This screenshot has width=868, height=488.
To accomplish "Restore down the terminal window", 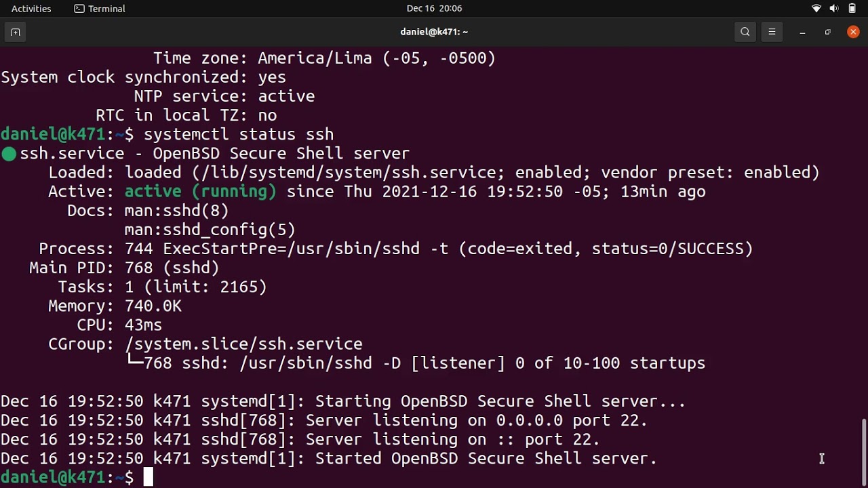I will (827, 32).
